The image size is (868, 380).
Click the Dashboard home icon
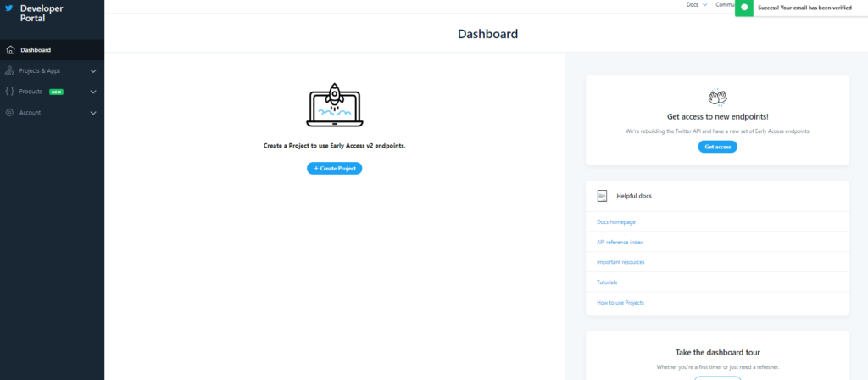point(9,50)
